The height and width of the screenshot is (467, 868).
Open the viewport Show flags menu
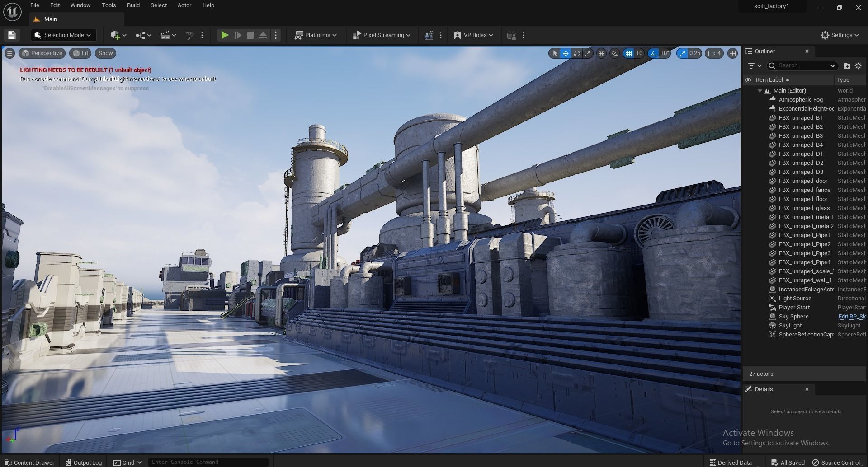106,53
